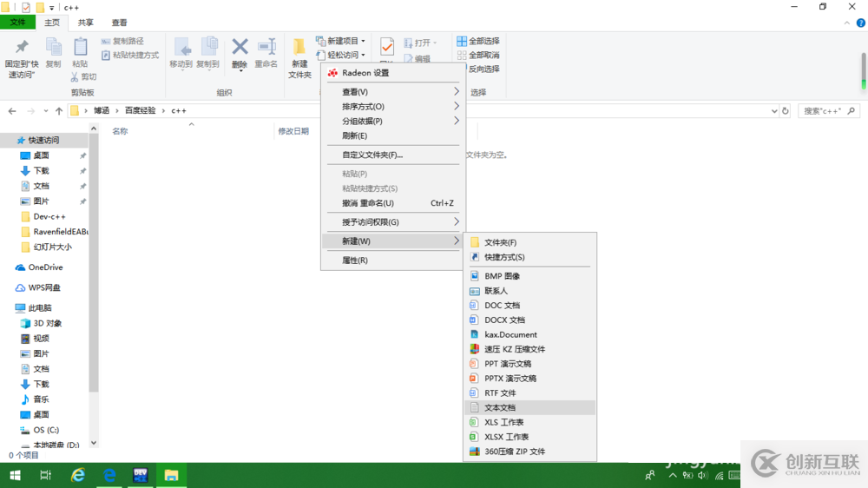
Task: Click the Windows Start button
Action: 15,475
